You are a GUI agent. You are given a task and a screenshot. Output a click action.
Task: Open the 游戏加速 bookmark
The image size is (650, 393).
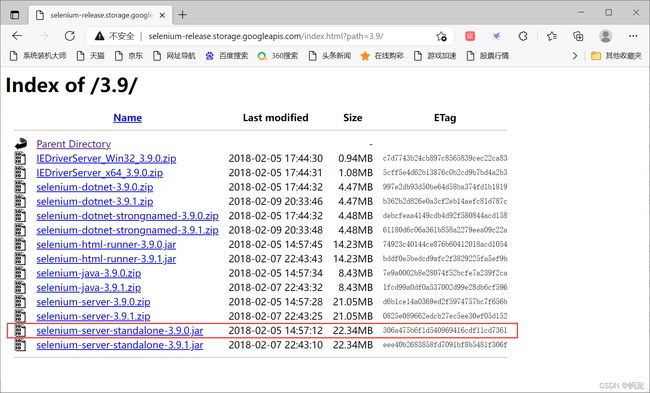[x=435, y=56]
